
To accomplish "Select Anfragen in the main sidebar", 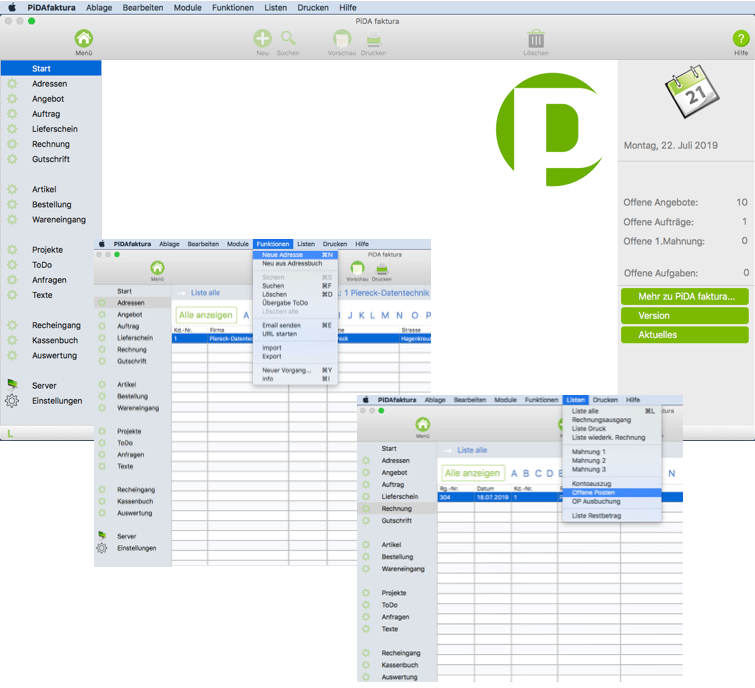I will click(49, 280).
